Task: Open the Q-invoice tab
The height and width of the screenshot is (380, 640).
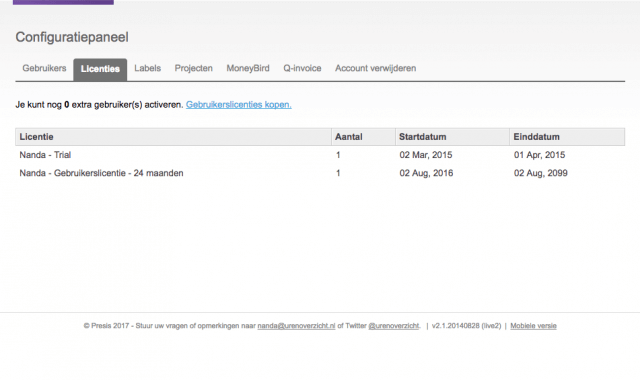Action: (302, 68)
